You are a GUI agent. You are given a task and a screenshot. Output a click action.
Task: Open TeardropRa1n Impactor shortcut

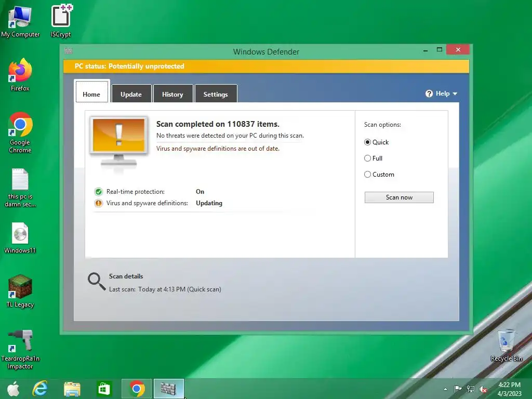pos(20,350)
